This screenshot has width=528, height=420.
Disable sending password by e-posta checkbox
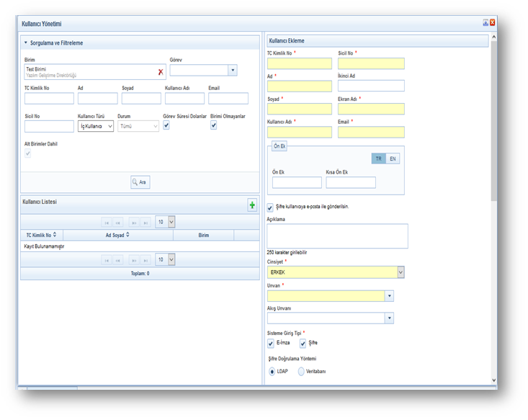tap(271, 207)
